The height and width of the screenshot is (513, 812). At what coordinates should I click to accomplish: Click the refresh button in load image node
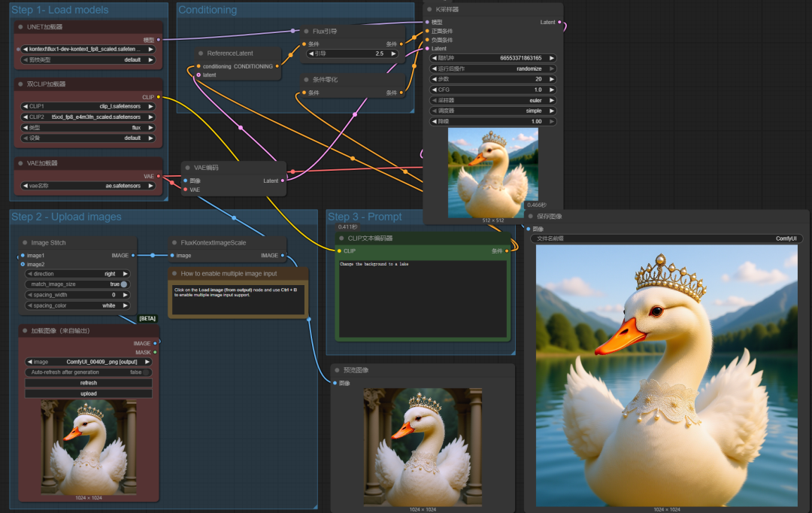pos(89,383)
